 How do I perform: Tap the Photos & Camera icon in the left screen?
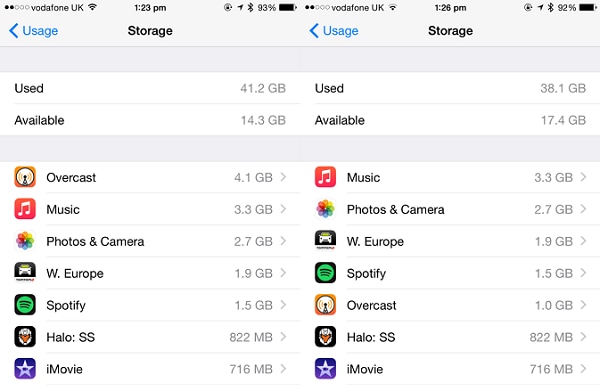[25, 241]
